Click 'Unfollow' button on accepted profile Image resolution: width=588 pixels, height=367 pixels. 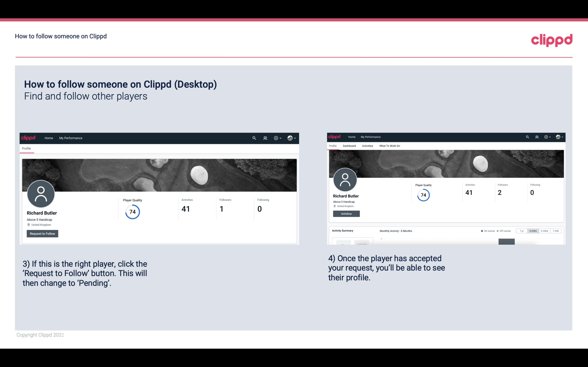click(x=346, y=214)
